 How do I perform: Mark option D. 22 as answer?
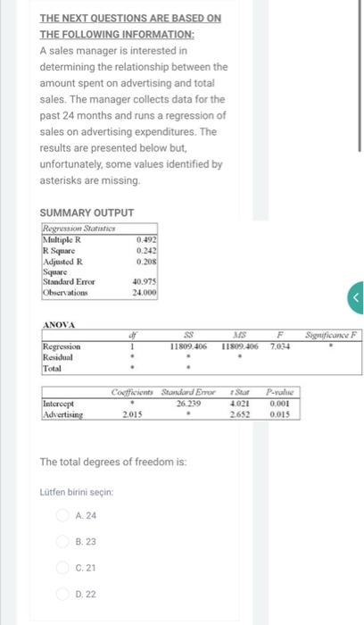pyautogui.click(x=62, y=594)
